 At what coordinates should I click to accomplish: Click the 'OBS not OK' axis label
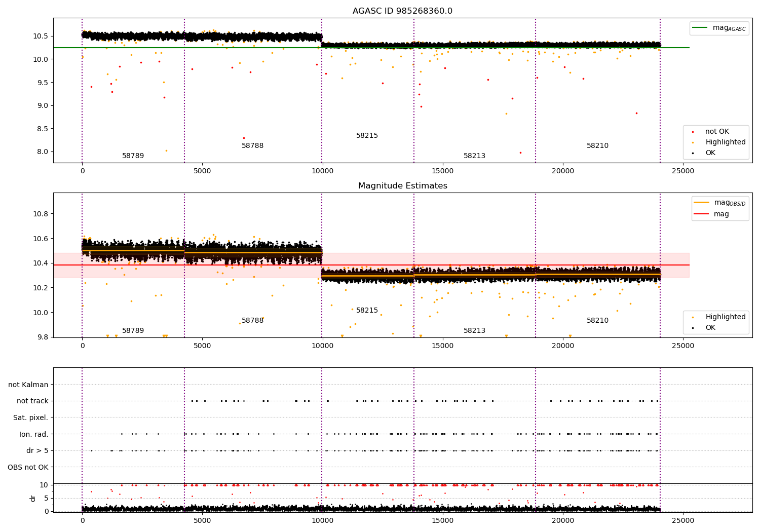coord(28,467)
